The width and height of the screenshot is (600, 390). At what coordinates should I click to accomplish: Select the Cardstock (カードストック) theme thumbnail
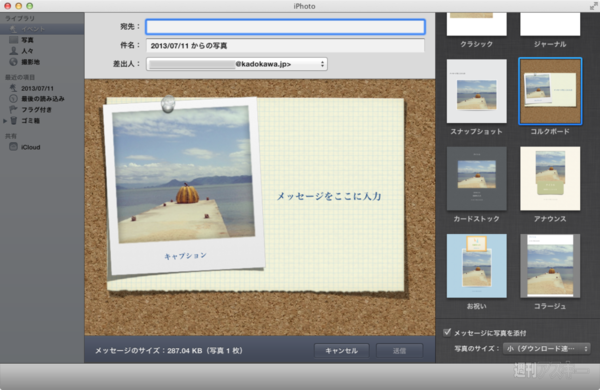(x=476, y=178)
